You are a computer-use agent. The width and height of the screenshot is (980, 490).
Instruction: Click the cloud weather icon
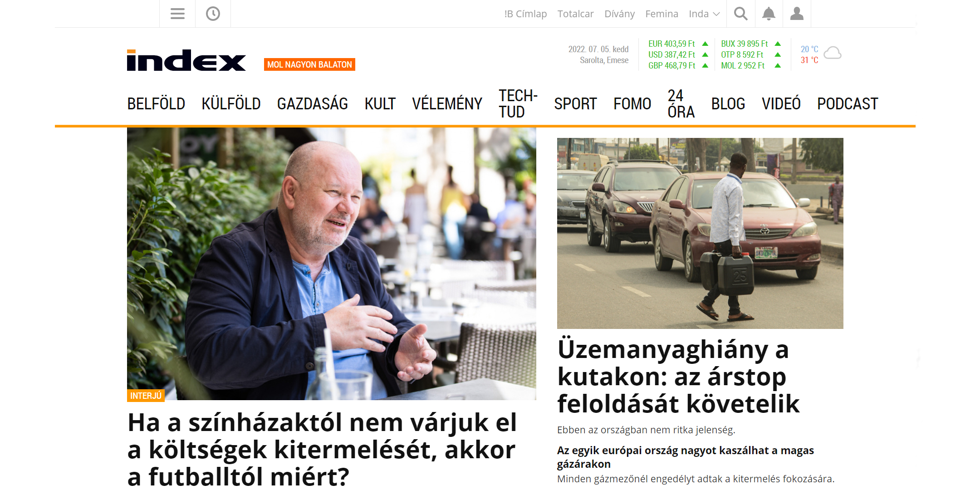click(833, 54)
